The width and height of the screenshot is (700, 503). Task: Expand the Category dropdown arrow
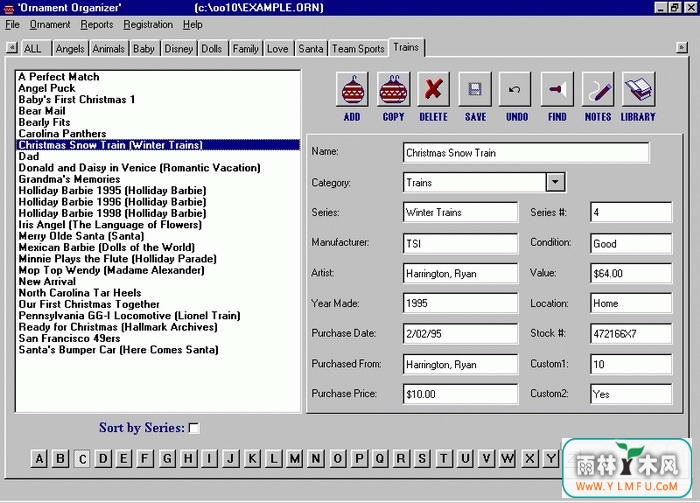point(555,182)
